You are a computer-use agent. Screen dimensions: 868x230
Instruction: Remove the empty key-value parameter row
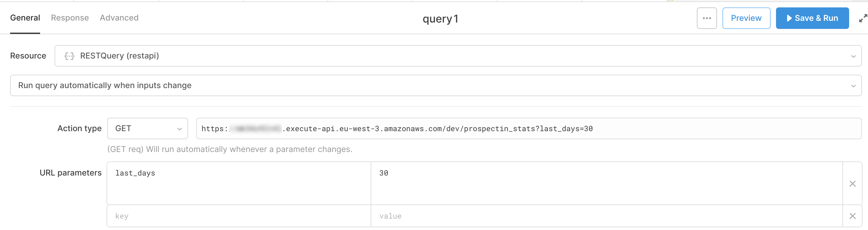(853, 216)
